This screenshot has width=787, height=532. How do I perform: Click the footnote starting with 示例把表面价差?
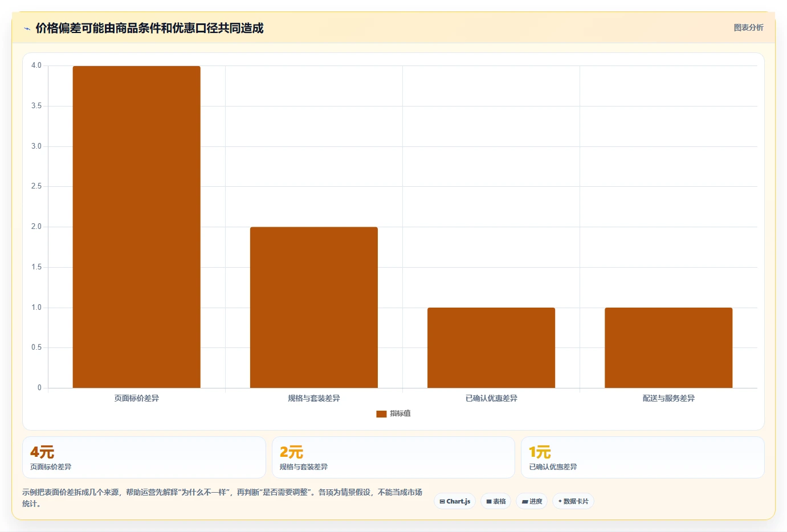tap(222, 498)
